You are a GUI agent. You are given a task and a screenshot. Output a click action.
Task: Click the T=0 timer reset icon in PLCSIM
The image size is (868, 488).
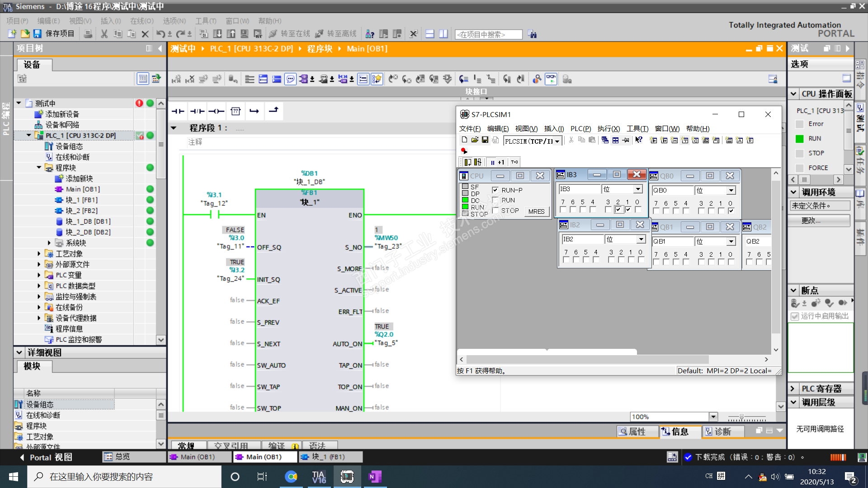click(514, 162)
